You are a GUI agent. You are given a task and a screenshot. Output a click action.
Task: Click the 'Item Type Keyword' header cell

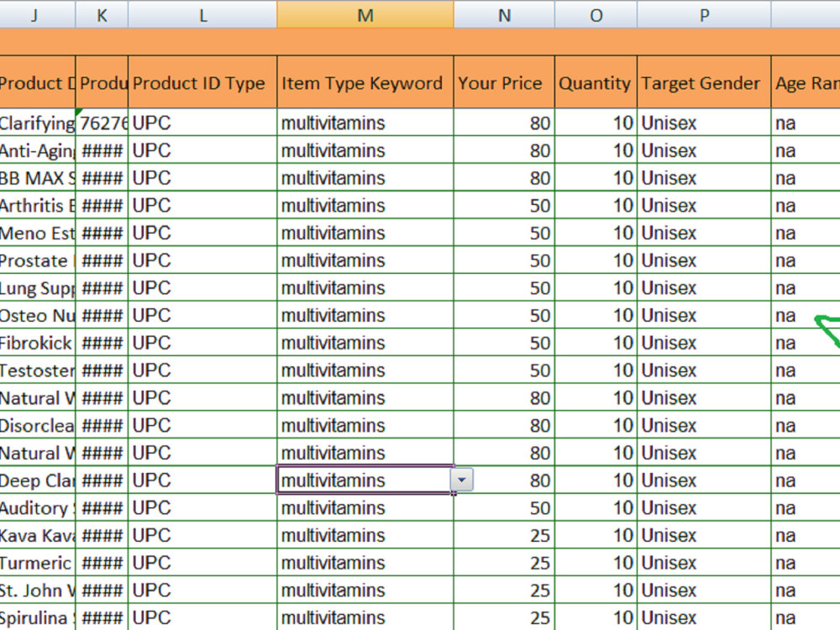365,82
